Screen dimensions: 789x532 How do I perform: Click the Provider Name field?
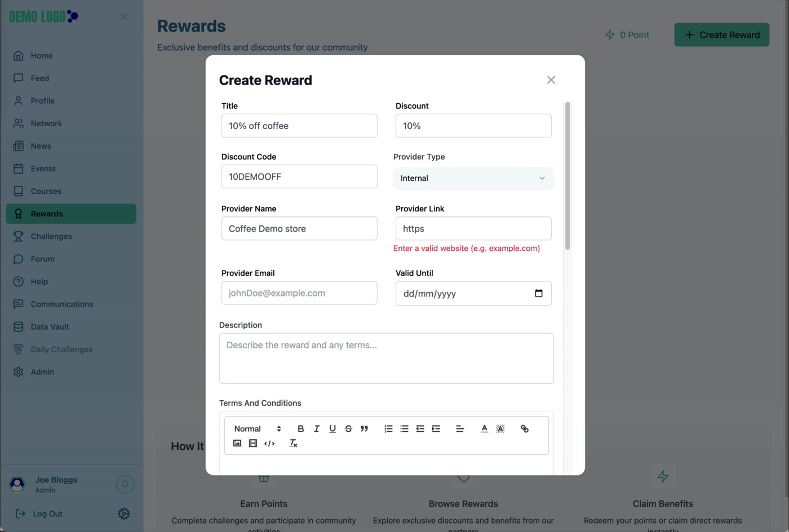[x=299, y=228]
